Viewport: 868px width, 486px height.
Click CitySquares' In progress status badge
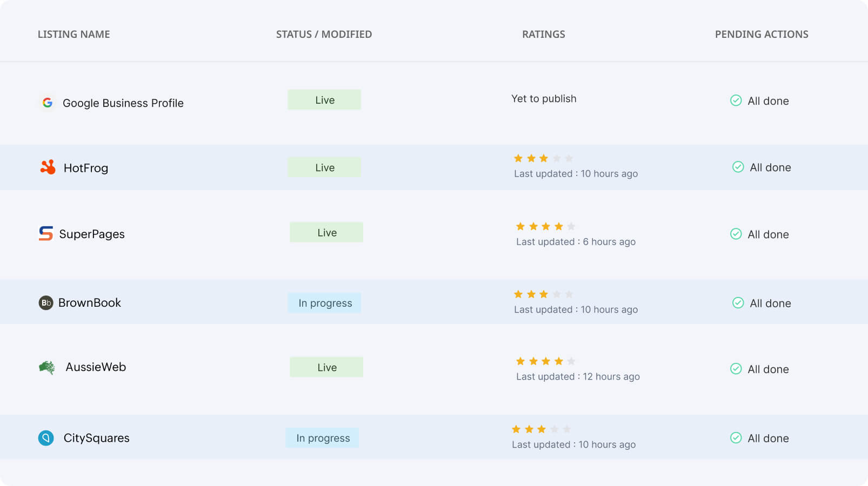[x=323, y=438]
